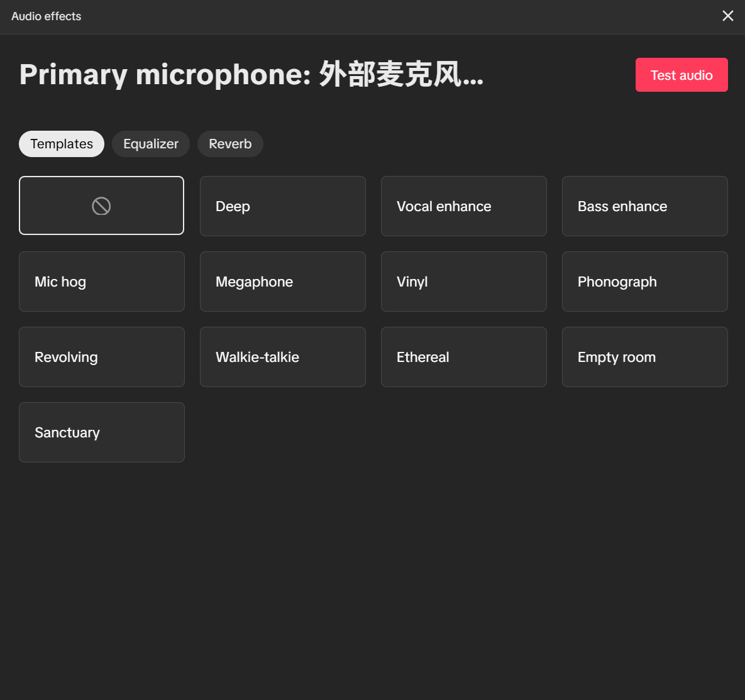Select the Empty room effect
Image resolution: width=745 pixels, height=700 pixels.
point(644,357)
